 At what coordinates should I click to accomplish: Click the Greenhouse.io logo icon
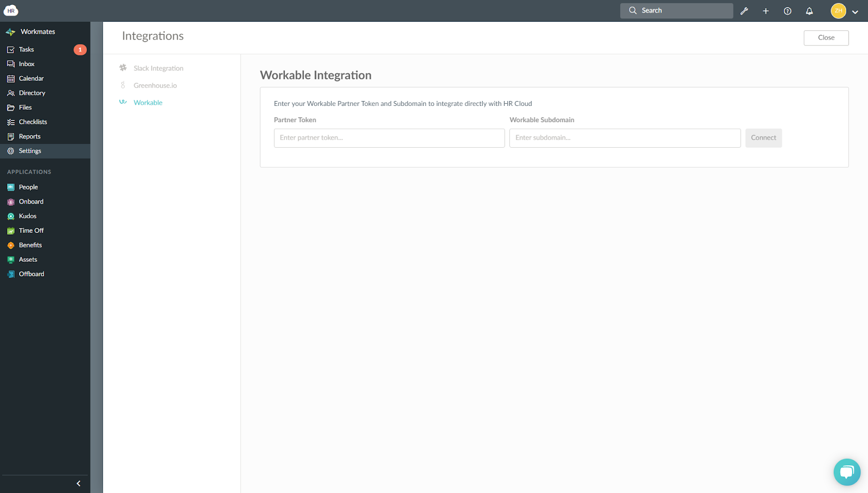coord(123,85)
